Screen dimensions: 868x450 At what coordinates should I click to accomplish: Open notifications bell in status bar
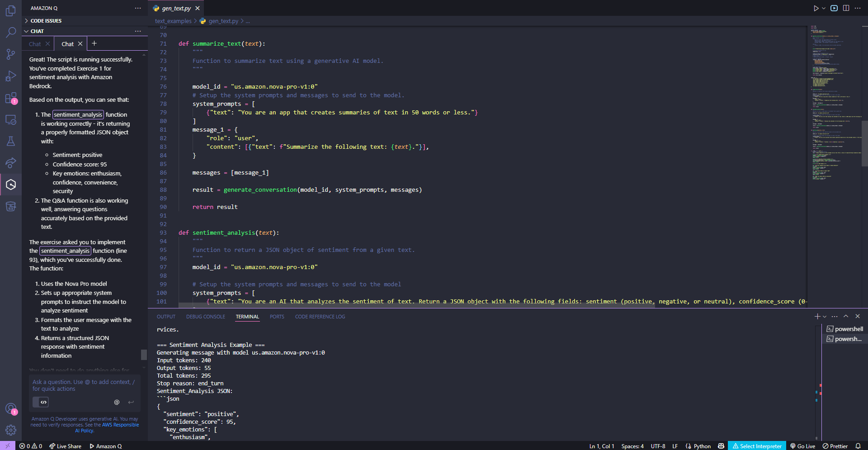tap(858, 446)
